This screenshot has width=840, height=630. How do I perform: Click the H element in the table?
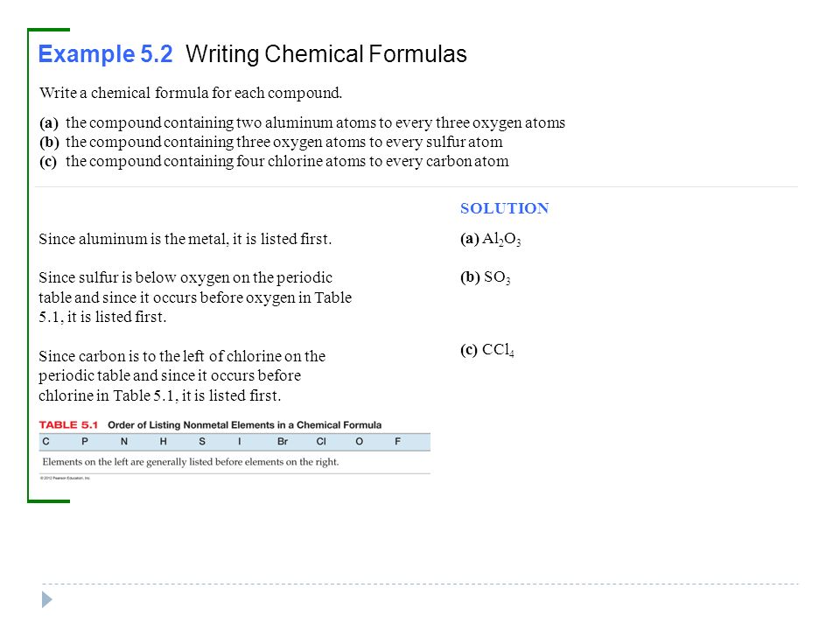tap(164, 441)
